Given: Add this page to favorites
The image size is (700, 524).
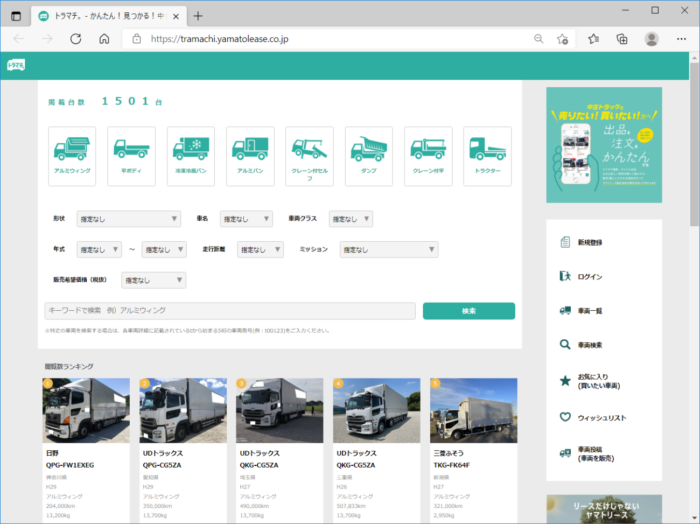Looking at the screenshot, I should 562,39.
